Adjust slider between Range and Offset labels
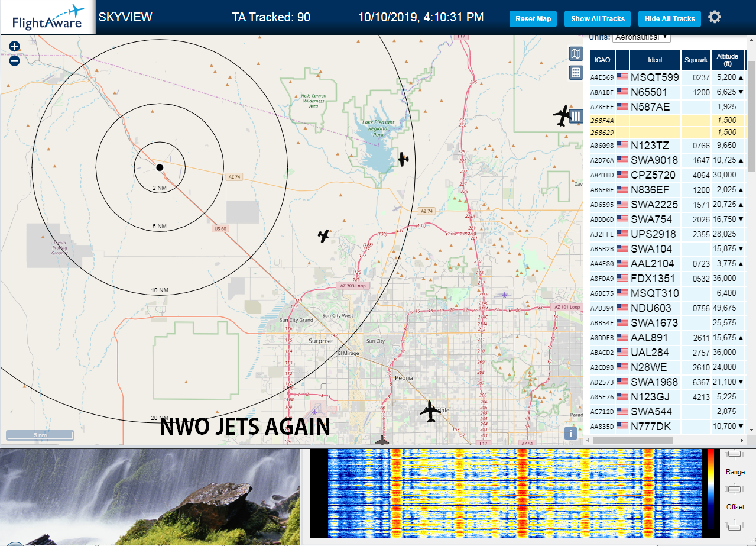 [x=735, y=489]
